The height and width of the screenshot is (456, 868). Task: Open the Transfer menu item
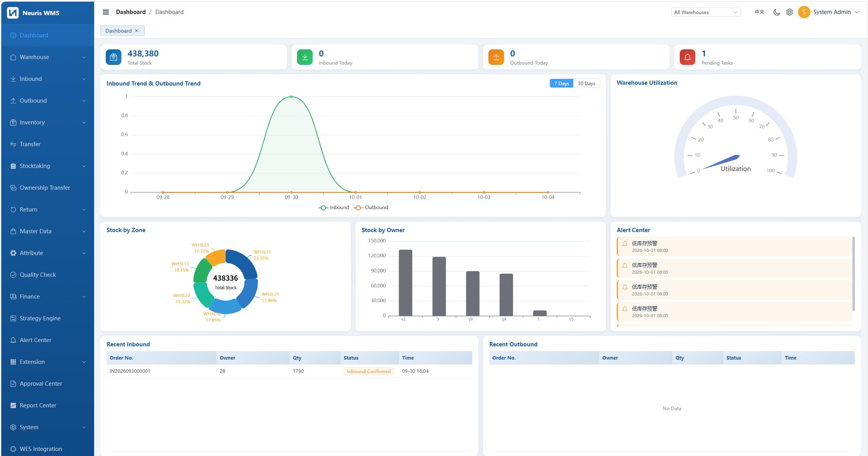[47, 144]
